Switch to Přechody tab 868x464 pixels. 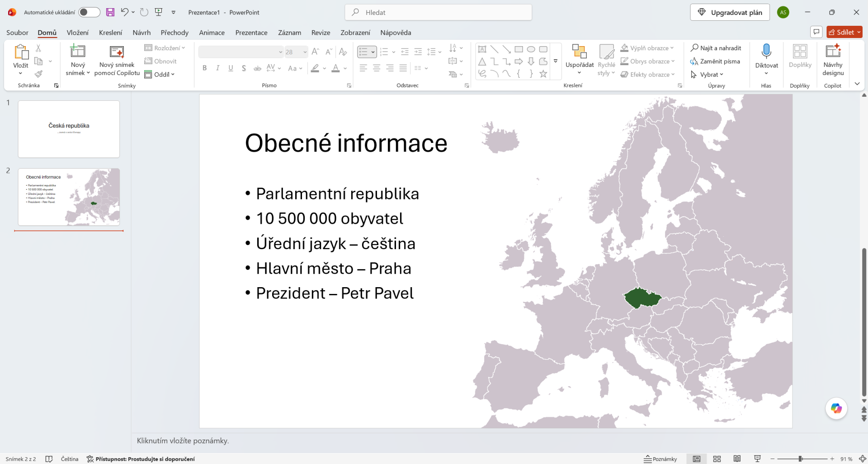(175, 33)
